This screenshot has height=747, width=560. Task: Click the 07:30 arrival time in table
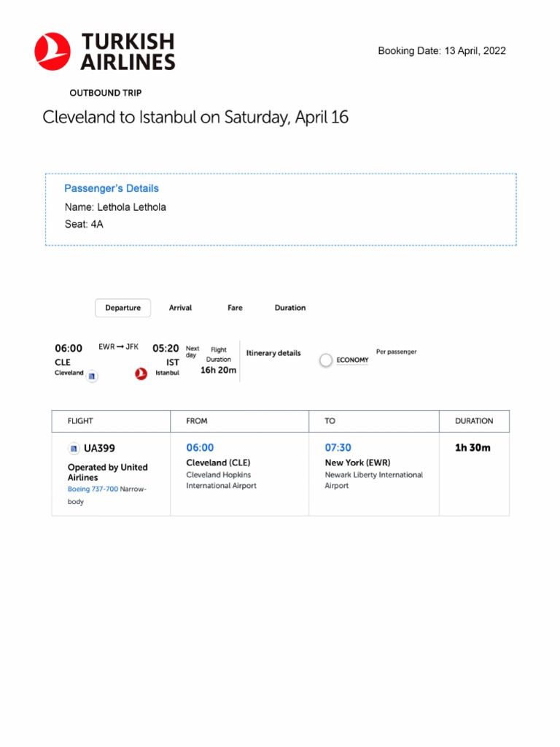(338, 447)
